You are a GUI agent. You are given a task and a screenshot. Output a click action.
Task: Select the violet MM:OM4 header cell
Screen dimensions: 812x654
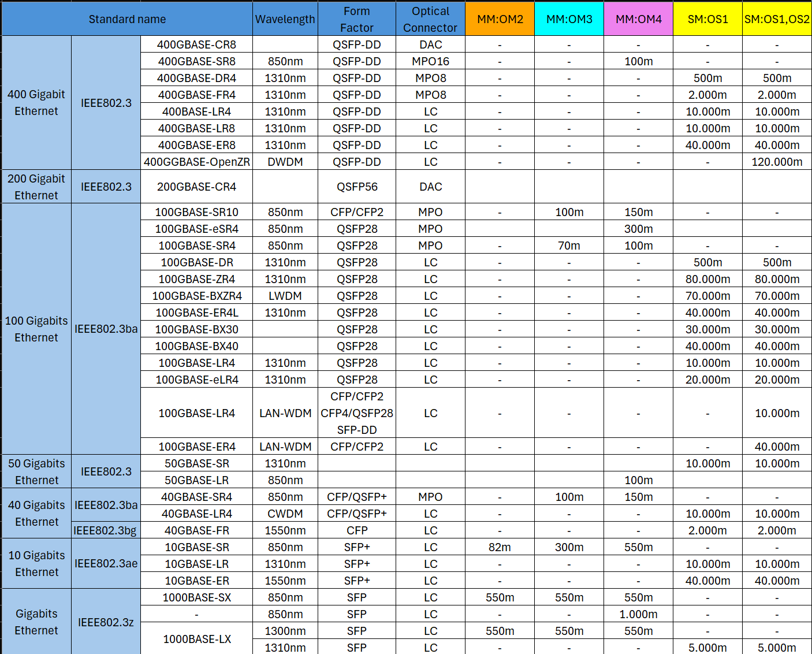[638, 19]
